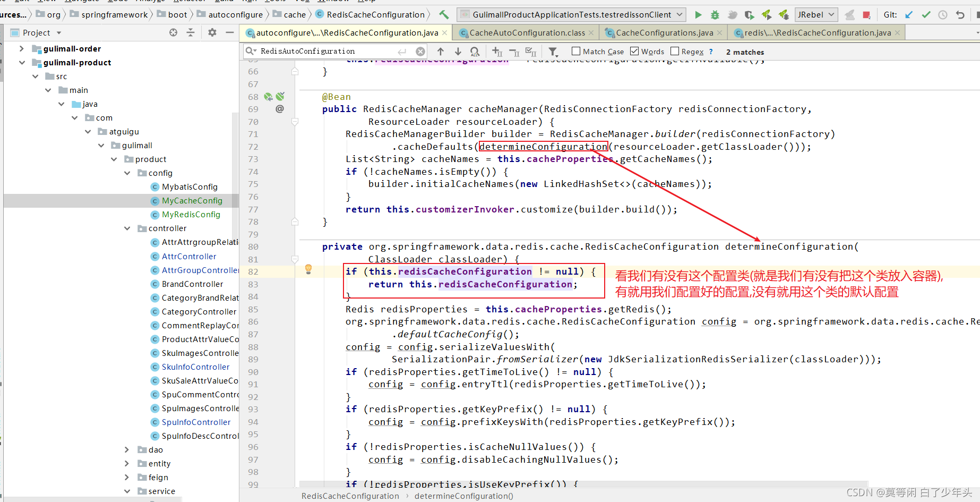Expand the dao folder

click(127, 449)
